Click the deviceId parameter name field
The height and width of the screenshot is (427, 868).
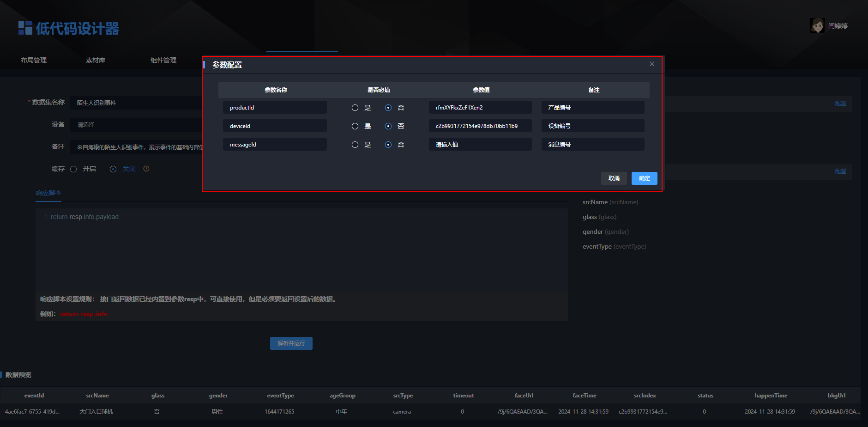tap(275, 126)
